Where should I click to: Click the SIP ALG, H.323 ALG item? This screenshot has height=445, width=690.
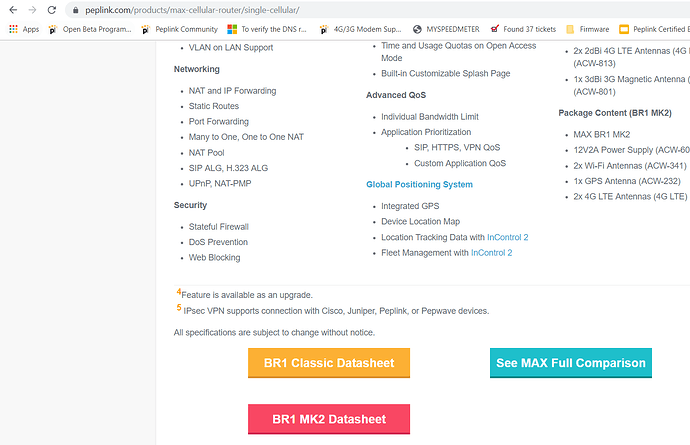tap(228, 168)
